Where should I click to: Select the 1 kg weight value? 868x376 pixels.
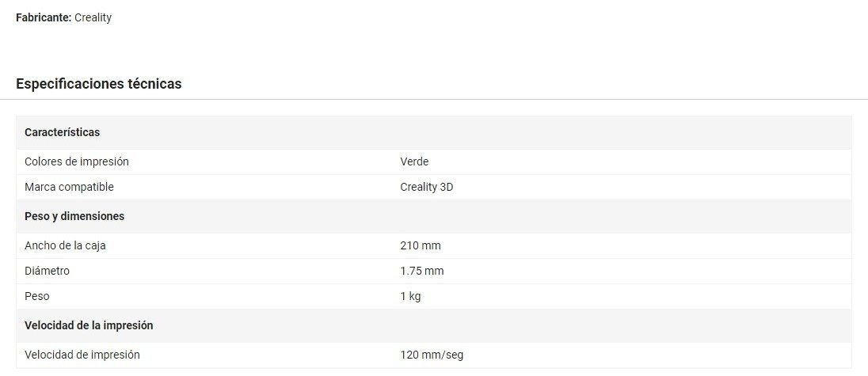[x=410, y=296]
